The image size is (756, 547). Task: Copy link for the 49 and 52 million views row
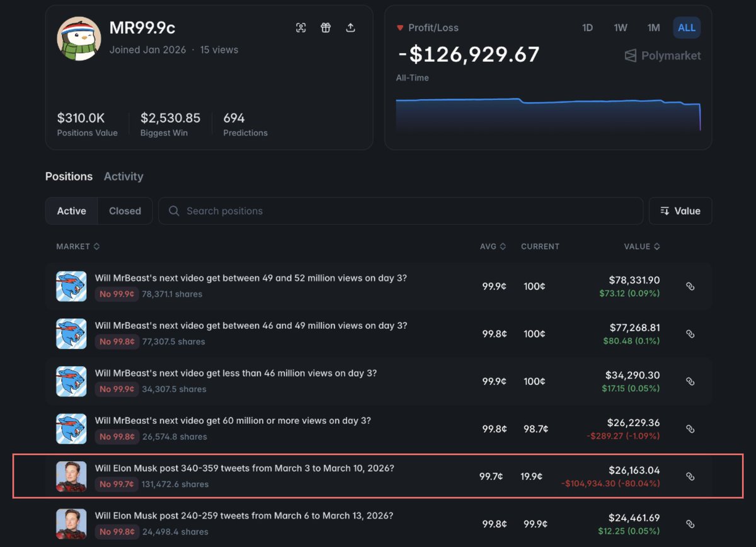pyautogui.click(x=690, y=286)
